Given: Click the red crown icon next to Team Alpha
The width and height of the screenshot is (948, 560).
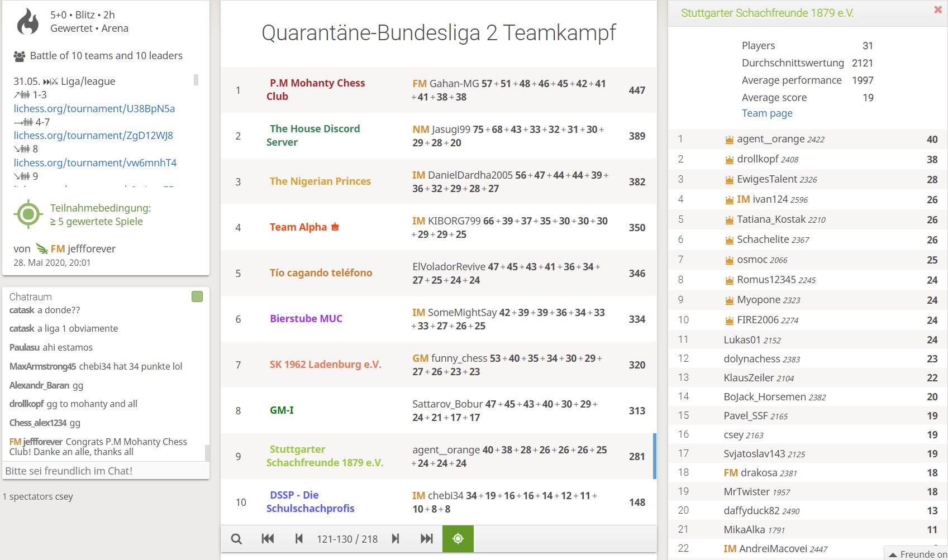Looking at the screenshot, I should pos(335,227).
